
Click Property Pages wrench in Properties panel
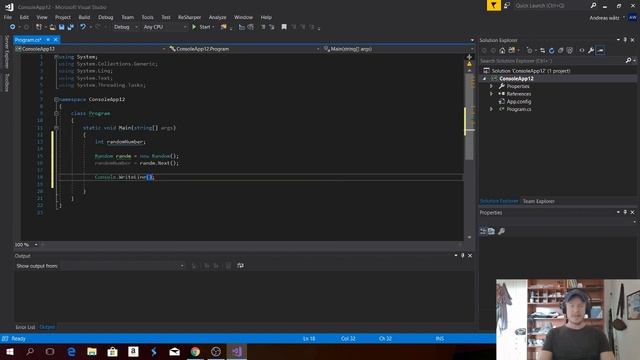[x=501, y=231]
